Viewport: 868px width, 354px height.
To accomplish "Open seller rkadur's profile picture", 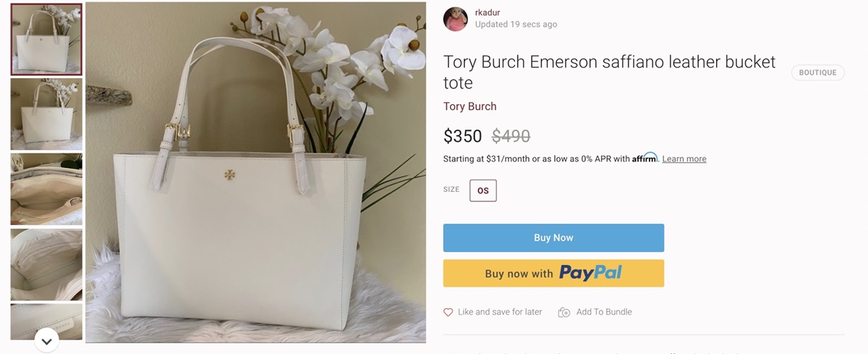I will (x=456, y=19).
